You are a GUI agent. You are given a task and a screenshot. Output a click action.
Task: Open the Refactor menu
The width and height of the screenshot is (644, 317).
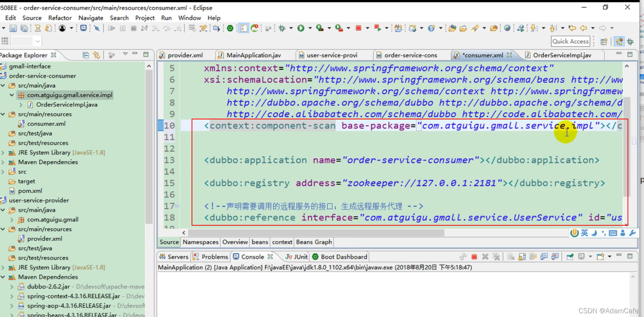point(60,18)
